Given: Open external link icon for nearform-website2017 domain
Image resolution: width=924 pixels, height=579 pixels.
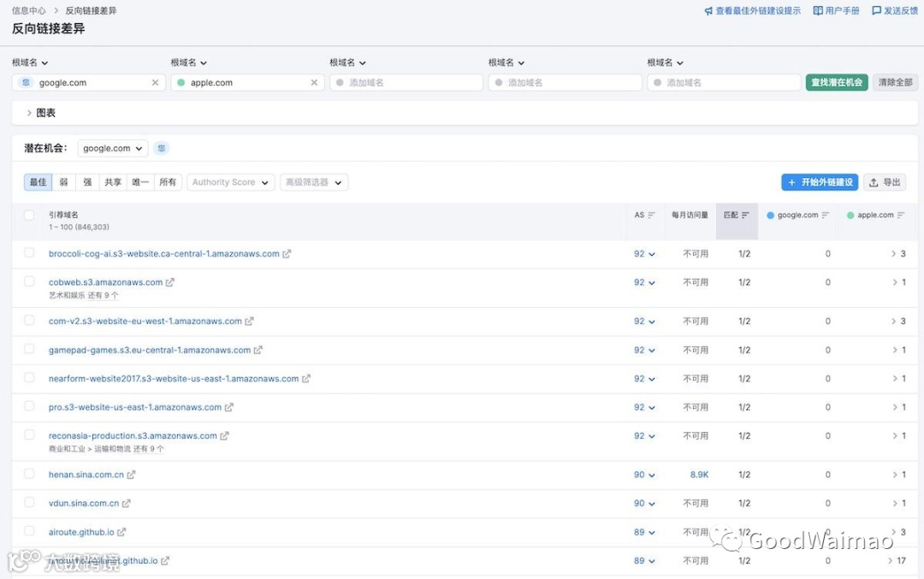Looking at the screenshot, I should click(305, 379).
